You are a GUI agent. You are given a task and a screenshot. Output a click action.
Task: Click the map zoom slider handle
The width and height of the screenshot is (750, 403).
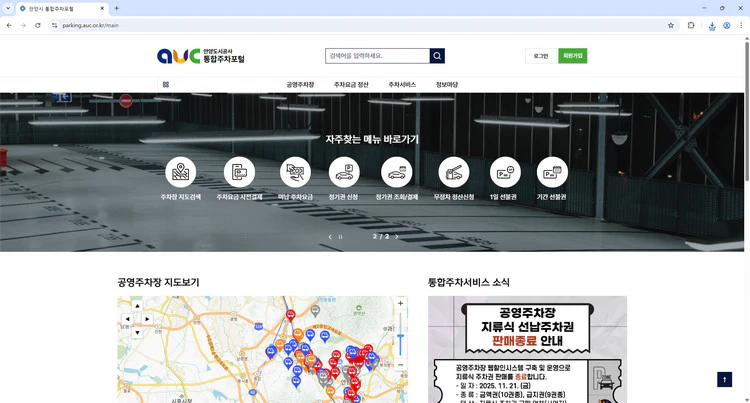click(401, 335)
